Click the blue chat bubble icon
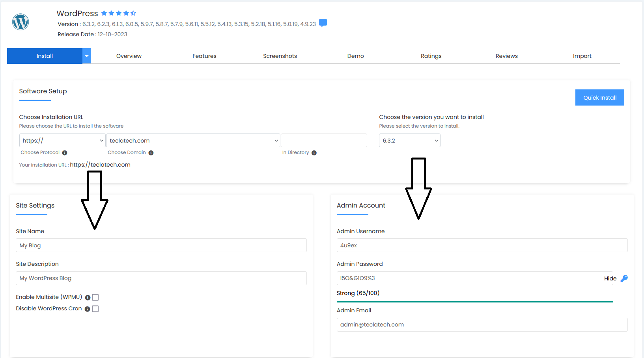This screenshot has width=644, height=358. pos(323,23)
